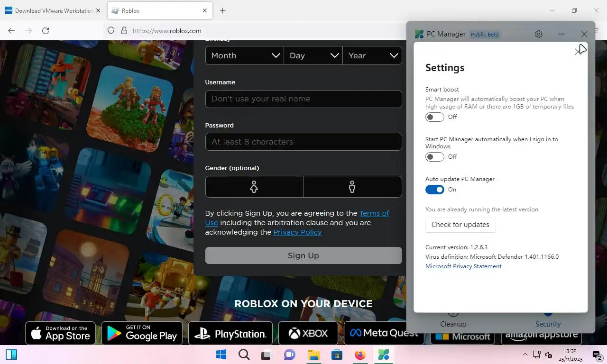Click the network tray icon
607x364 pixels.
click(537, 355)
